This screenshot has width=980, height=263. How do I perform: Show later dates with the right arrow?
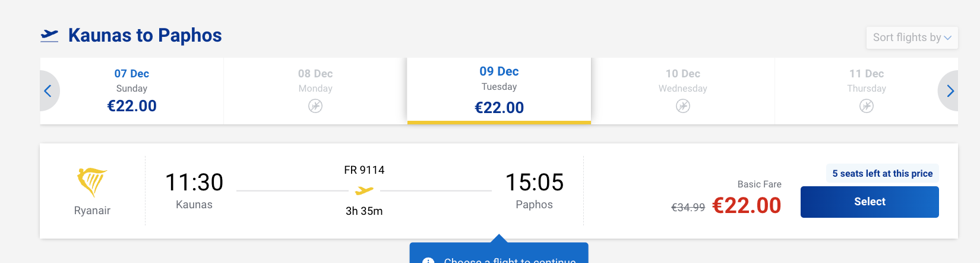(x=950, y=91)
